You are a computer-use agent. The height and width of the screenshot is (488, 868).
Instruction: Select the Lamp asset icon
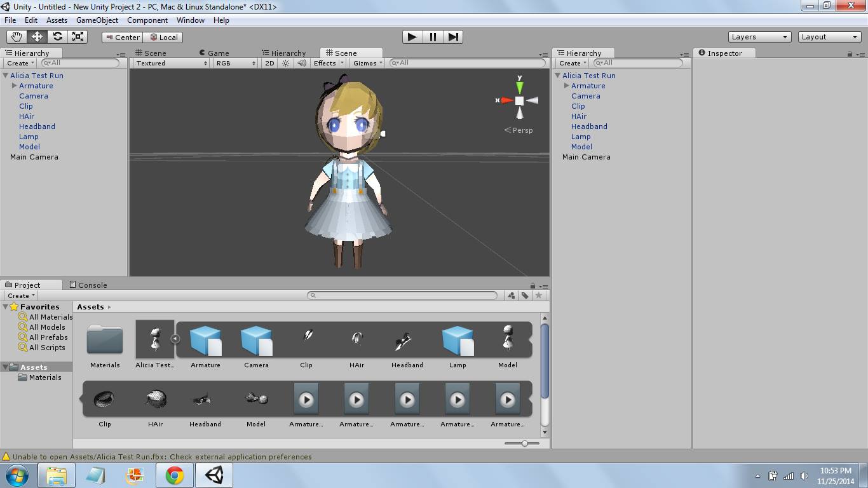(x=458, y=340)
